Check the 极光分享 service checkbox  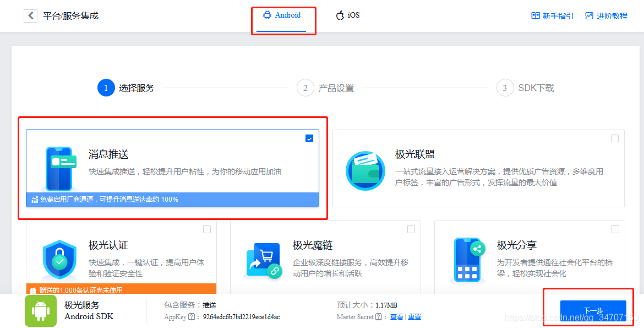(x=615, y=229)
